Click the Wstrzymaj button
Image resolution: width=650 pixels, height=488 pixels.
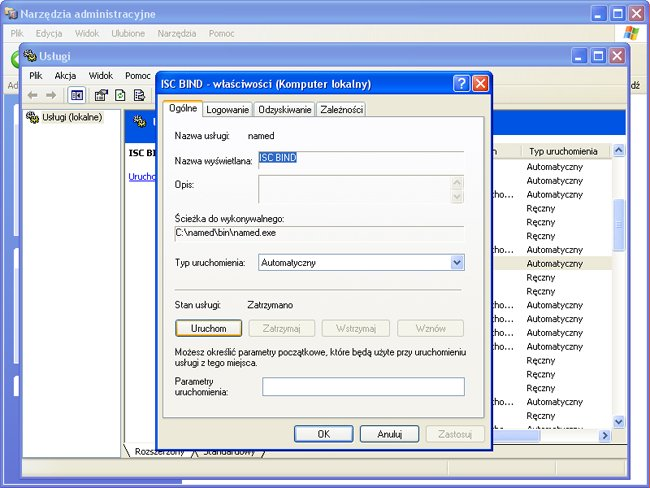click(x=356, y=328)
